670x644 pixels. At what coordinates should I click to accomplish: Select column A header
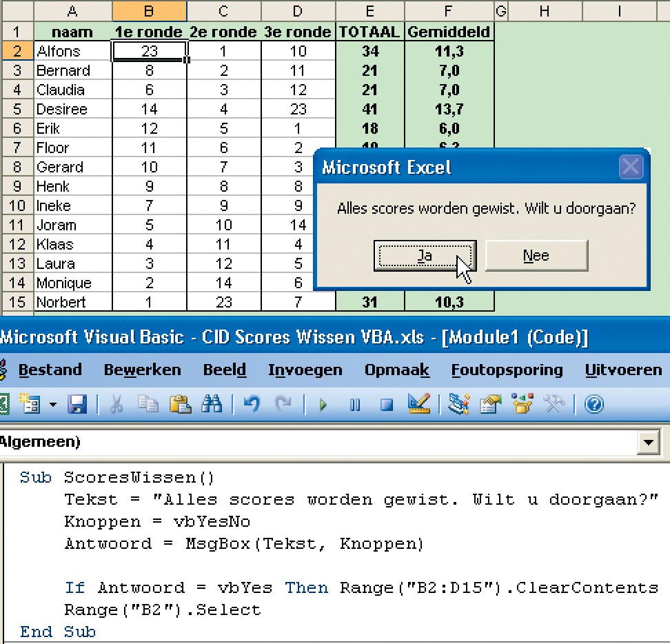pos(72,10)
